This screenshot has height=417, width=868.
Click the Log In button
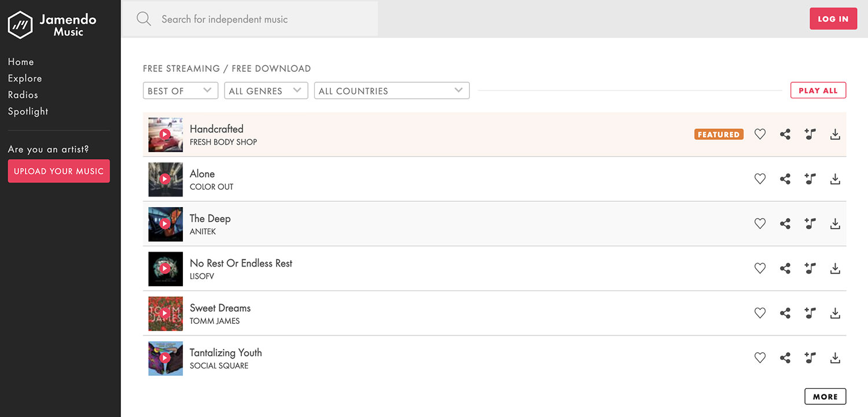833,19
